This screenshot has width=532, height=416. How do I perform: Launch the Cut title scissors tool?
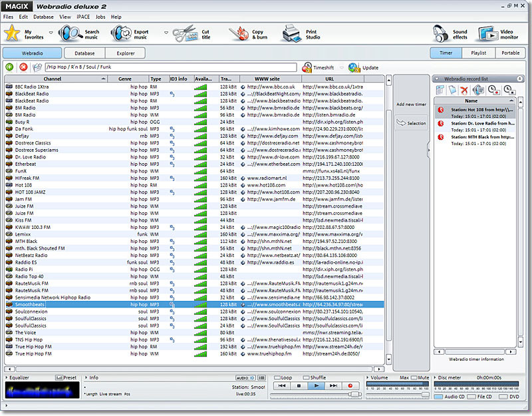coord(186,34)
